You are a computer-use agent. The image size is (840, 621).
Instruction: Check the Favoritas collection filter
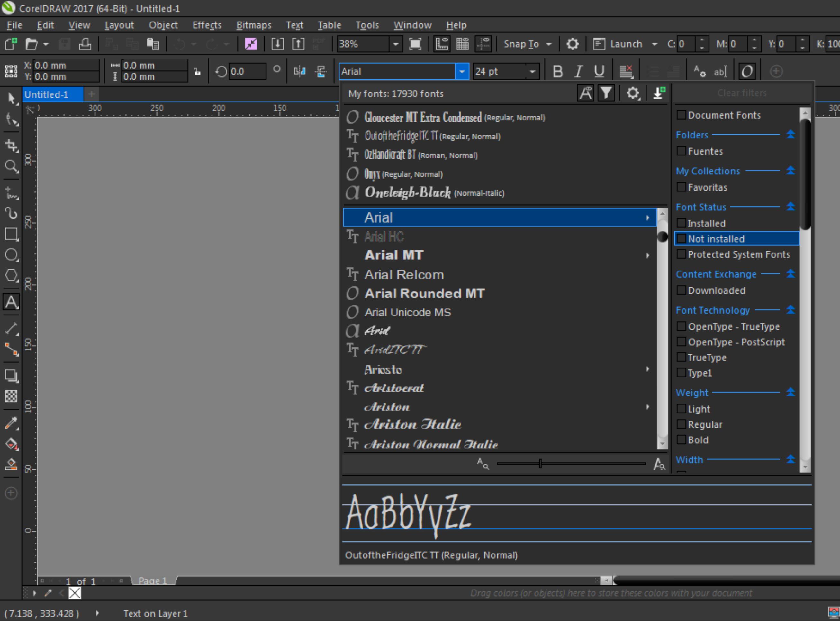coord(681,187)
